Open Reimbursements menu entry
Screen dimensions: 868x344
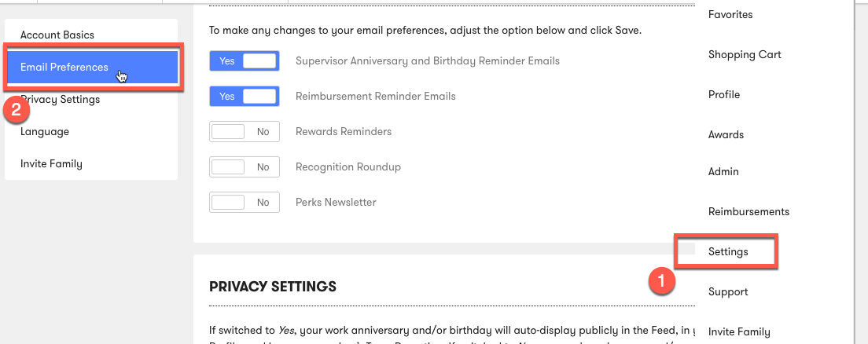[x=749, y=212]
